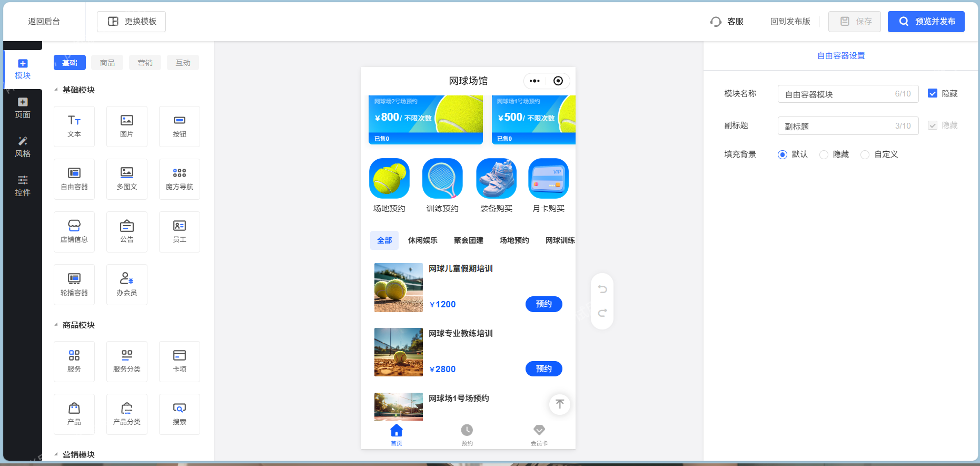
Task: Add the 按钮 button module
Action: (x=180, y=127)
